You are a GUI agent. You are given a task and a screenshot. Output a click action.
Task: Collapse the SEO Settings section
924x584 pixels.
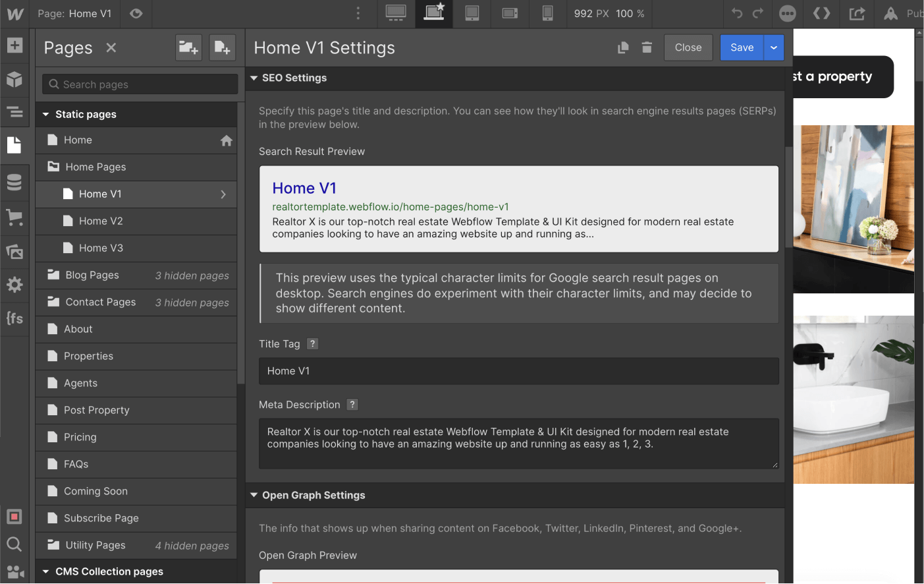254,78
